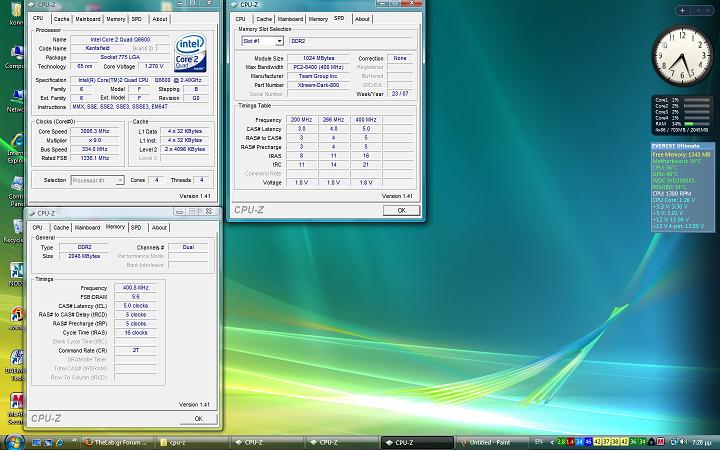Open the Processor #1 selection dropdown

pyautogui.click(x=119, y=180)
